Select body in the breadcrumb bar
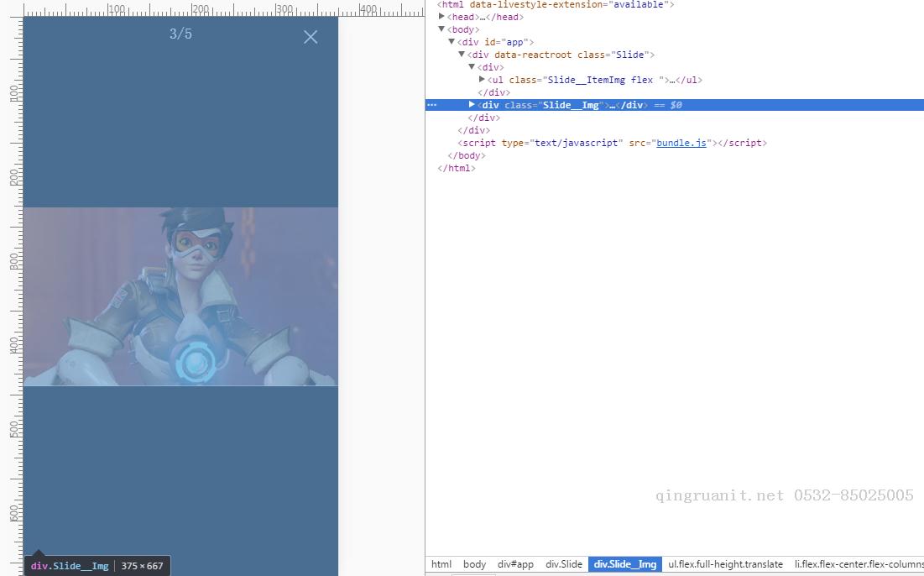This screenshot has height=576, width=924. [474, 564]
